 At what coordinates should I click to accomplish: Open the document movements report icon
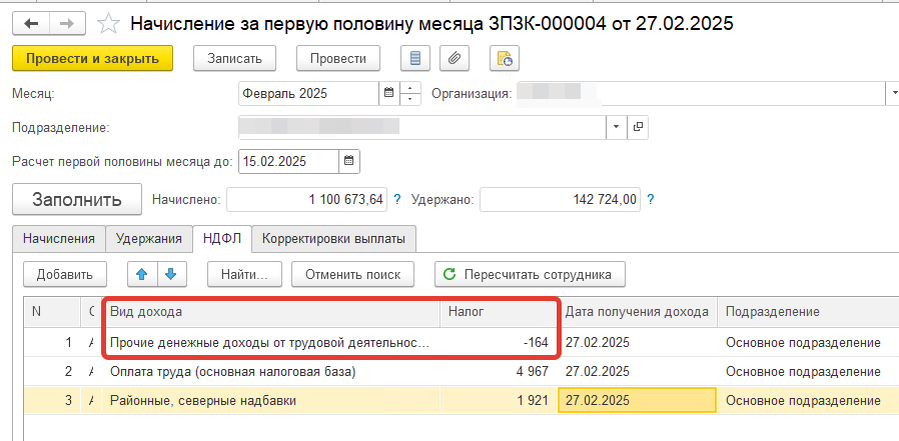(416, 58)
